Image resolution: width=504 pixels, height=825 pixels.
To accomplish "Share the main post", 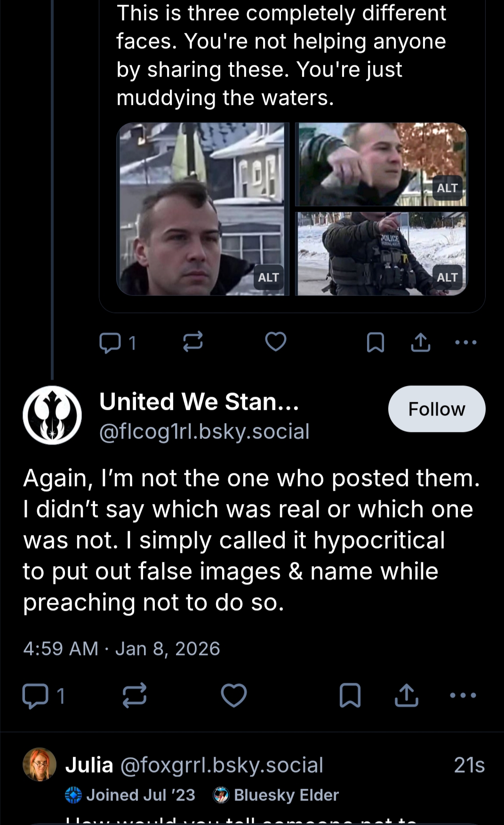I will tap(407, 696).
